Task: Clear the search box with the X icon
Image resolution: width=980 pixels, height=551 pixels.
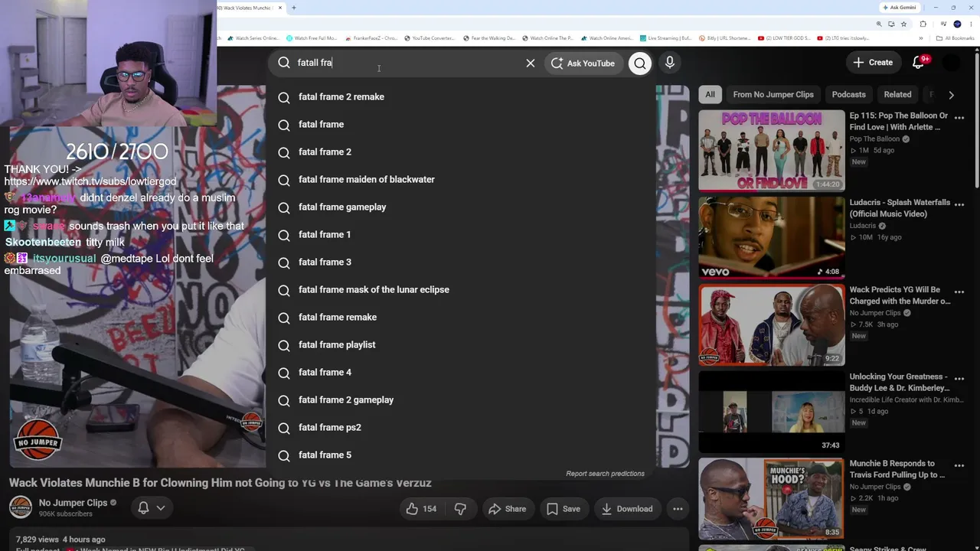Action: [x=530, y=63]
